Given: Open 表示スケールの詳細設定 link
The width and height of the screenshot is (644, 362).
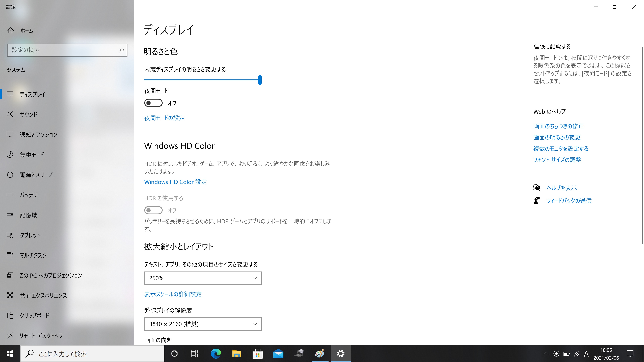Looking at the screenshot, I should coord(173,294).
